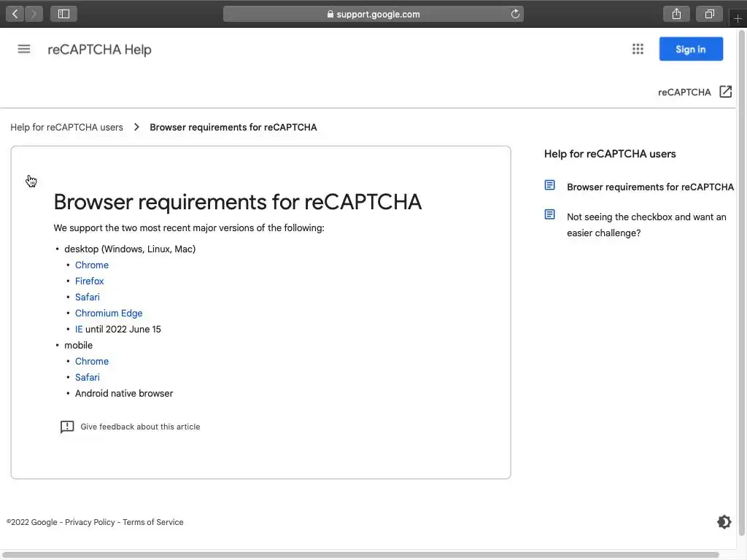747x560 pixels.
Task: Open the Firefox link
Action: (90, 281)
